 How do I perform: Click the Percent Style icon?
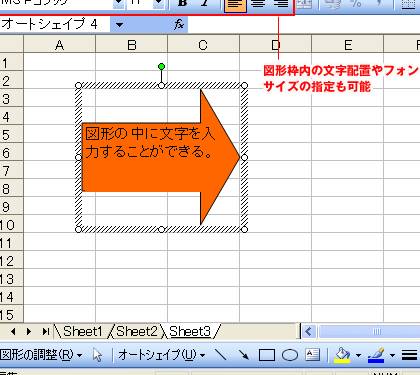click(x=356, y=4)
